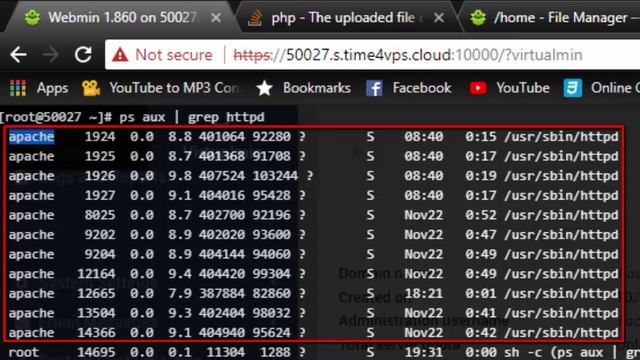
Task: Click the Webmin tab favicon
Action: 32,18
